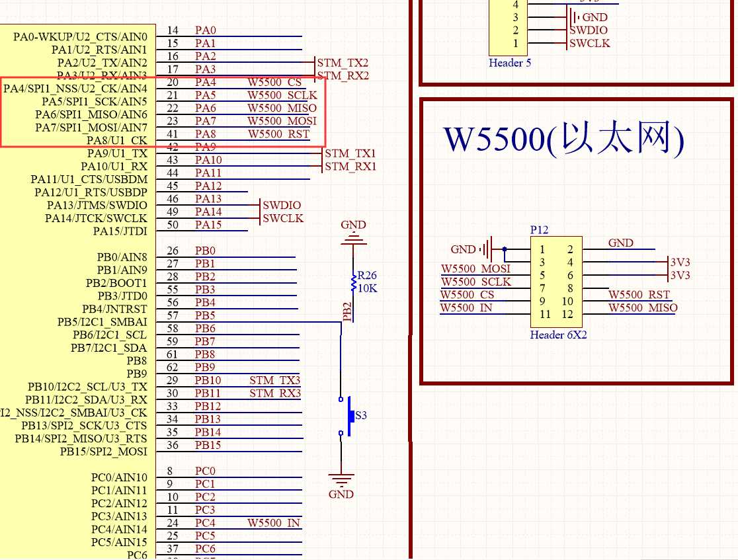Image resolution: width=738 pixels, height=560 pixels.
Task: Click W5500_MISO net label beside PA6
Action: 282,108
